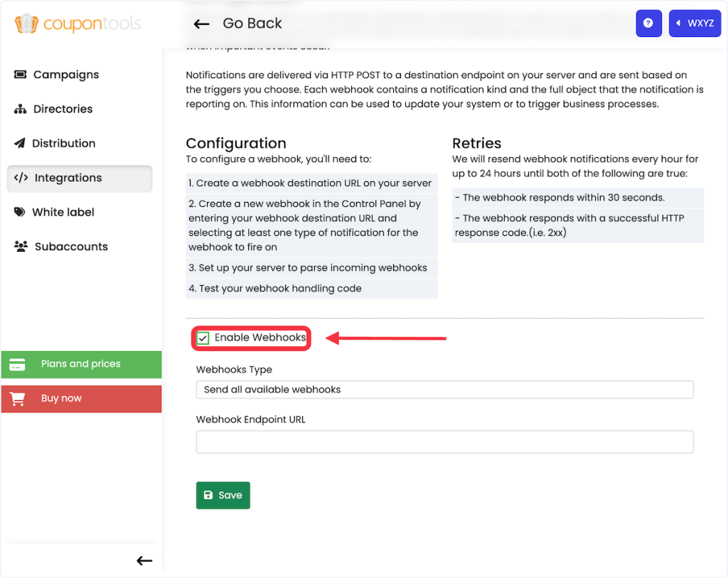Click the Integrations code brackets icon
This screenshot has width=728, height=578.
click(x=21, y=178)
